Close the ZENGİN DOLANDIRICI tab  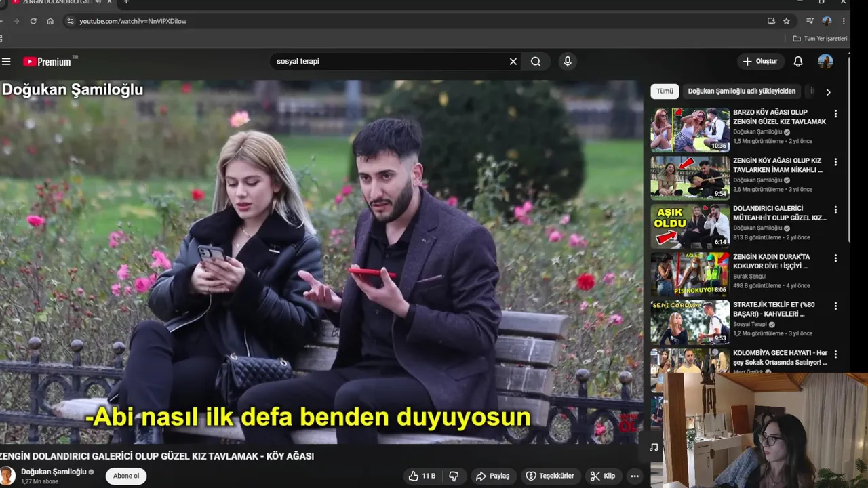point(108,2)
